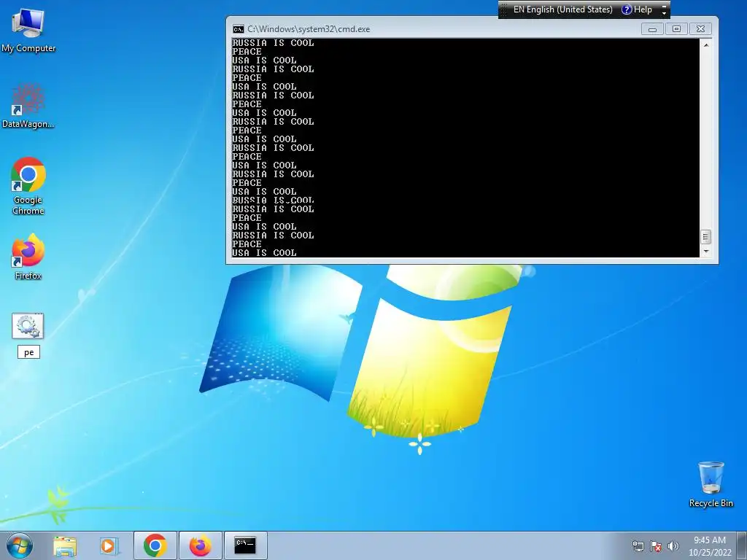Close the cmd.exe window
This screenshot has width=747, height=560.
[x=700, y=29]
